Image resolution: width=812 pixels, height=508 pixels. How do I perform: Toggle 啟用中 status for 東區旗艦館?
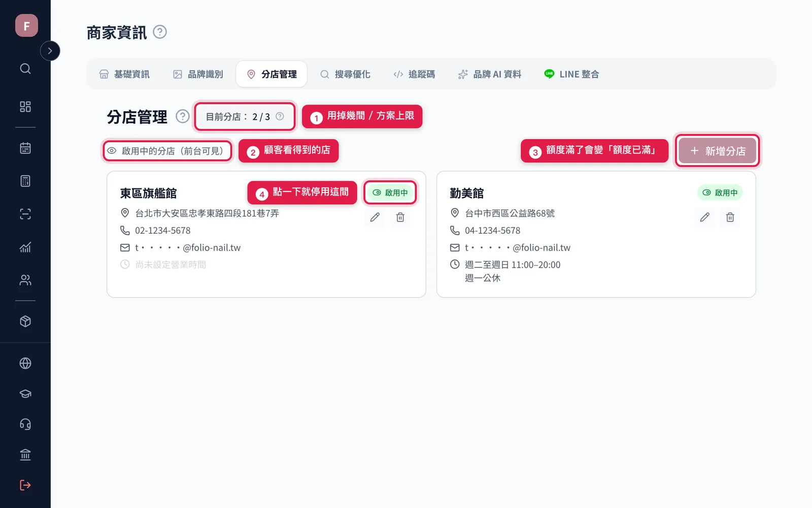tap(390, 193)
